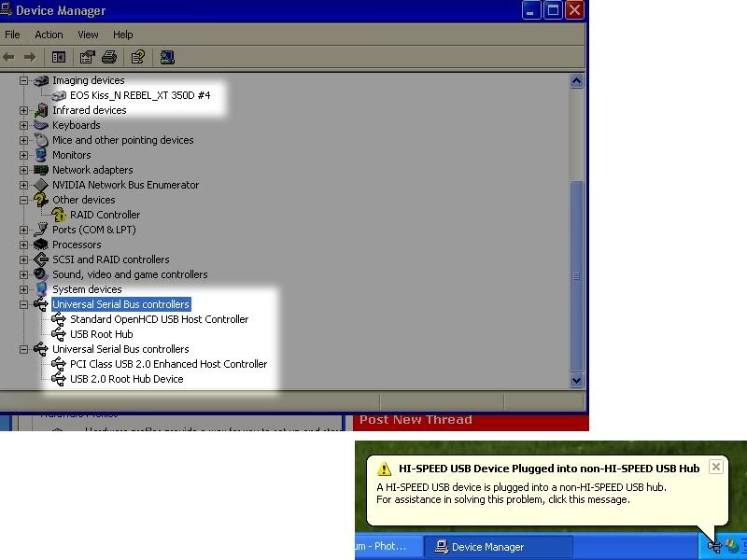Expand the SCSI and RAID controllers branch
Image resolution: width=747 pixels, height=560 pixels.
click(x=23, y=259)
